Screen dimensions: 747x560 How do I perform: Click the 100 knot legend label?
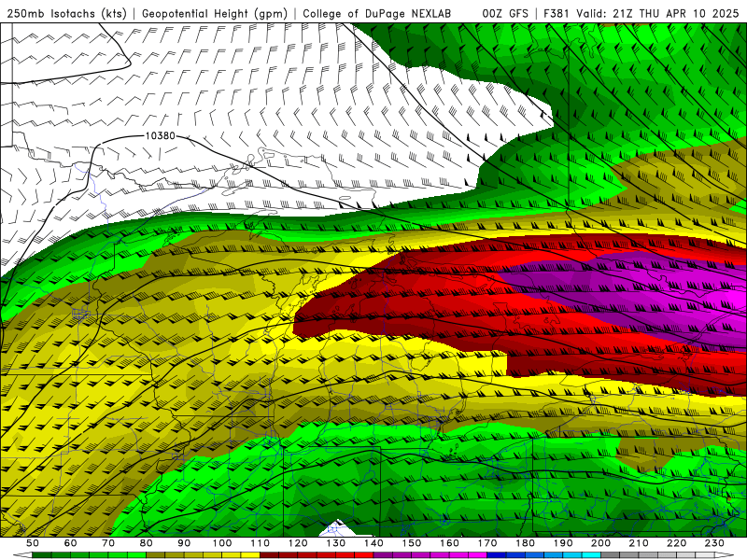pos(222,543)
